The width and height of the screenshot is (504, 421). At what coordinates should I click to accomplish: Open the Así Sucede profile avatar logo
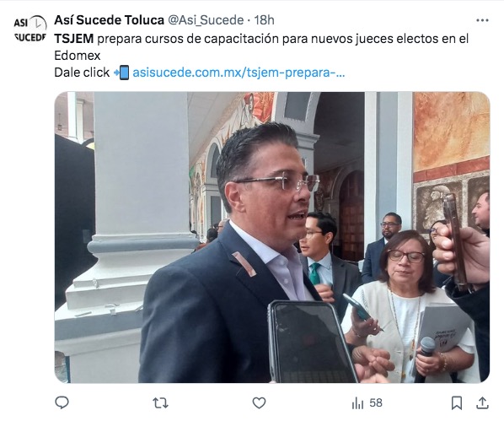29,29
